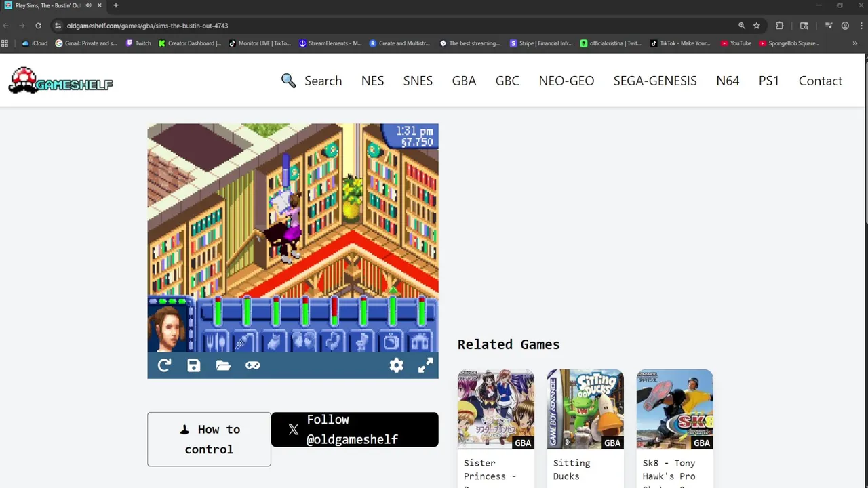Save the emulator game state
Screen dimensions: 868x488
[x=194, y=366]
